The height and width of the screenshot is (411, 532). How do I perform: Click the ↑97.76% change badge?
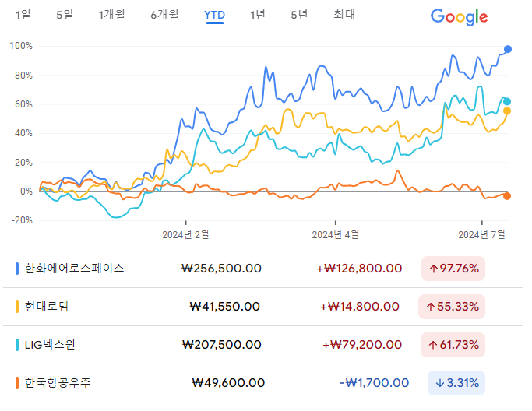click(x=453, y=269)
